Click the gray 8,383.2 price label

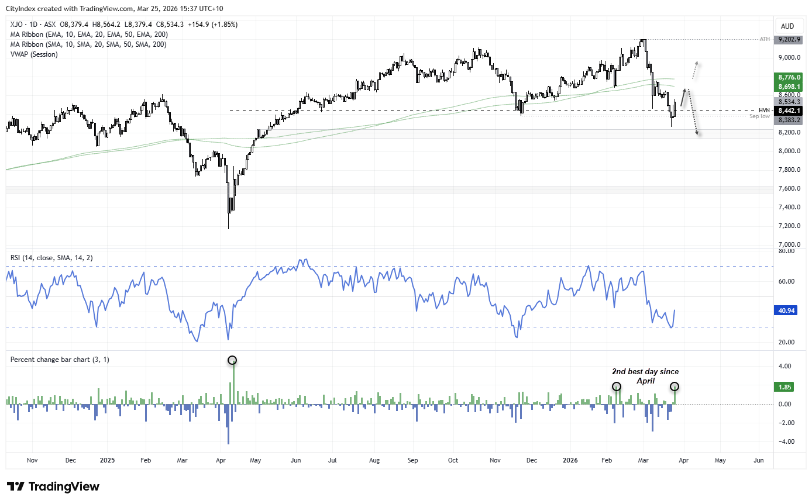click(x=788, y=121)
